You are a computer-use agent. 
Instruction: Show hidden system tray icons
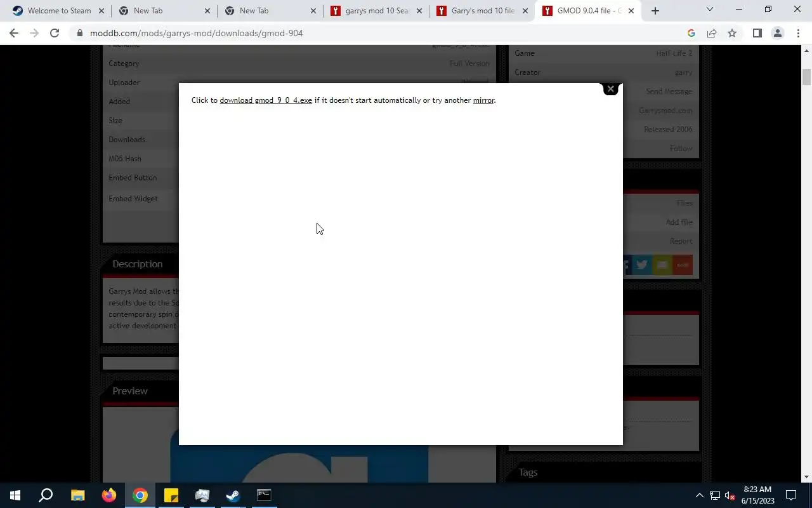click(699, 495)
